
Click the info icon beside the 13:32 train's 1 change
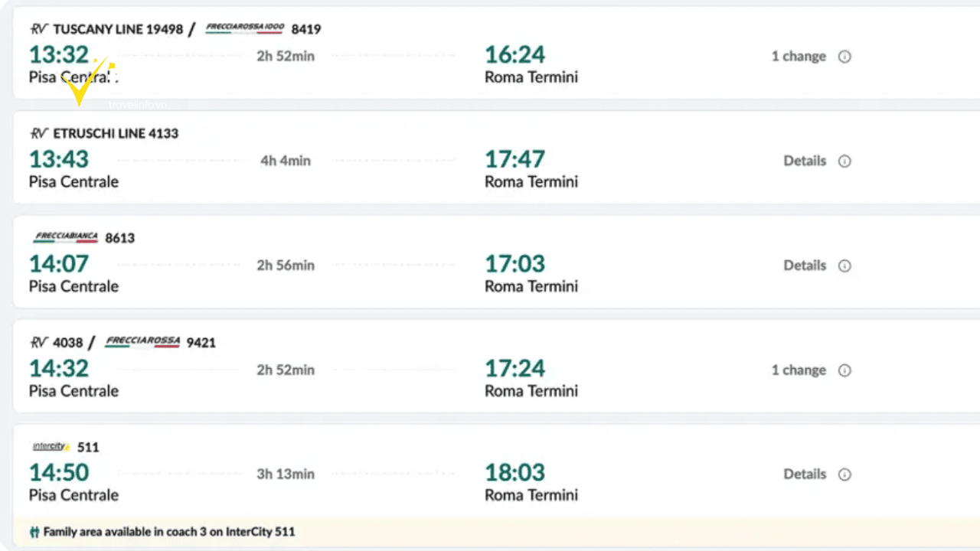click(x=844, y=57)
